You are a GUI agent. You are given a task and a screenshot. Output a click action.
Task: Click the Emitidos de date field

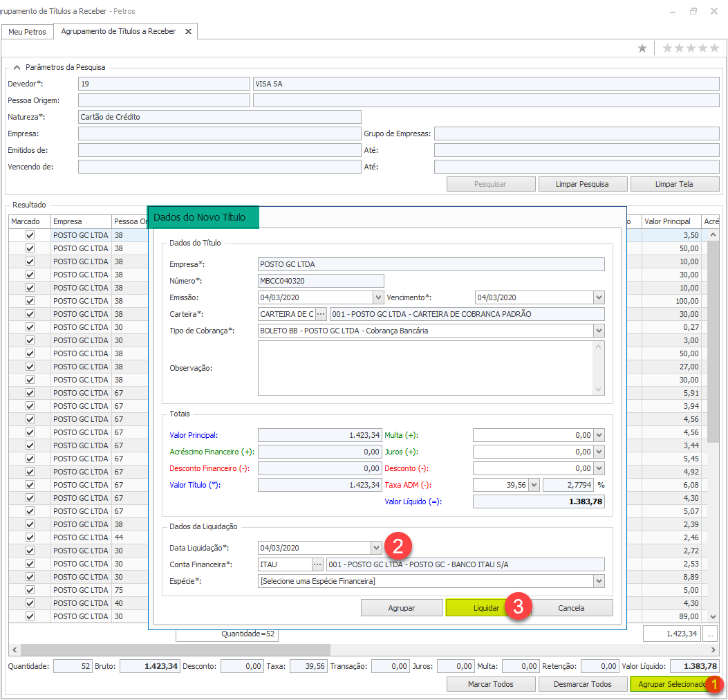pyautogui.click(x=220, y=150)
